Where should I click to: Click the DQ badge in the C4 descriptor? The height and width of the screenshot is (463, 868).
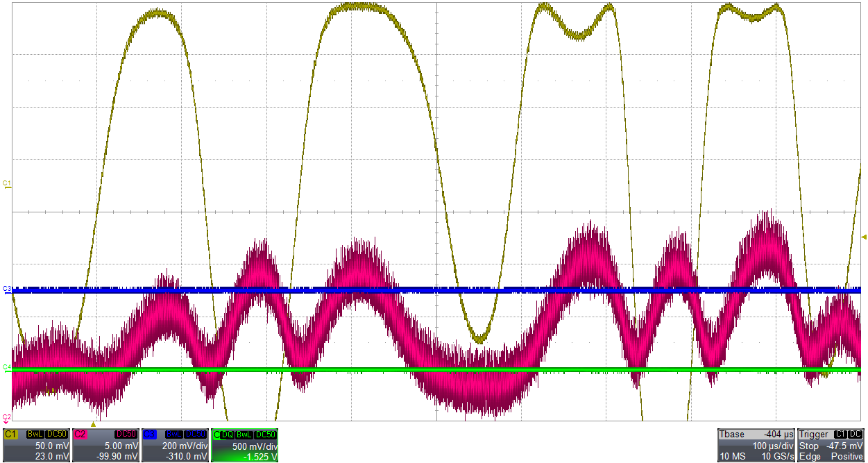point(226,435)
